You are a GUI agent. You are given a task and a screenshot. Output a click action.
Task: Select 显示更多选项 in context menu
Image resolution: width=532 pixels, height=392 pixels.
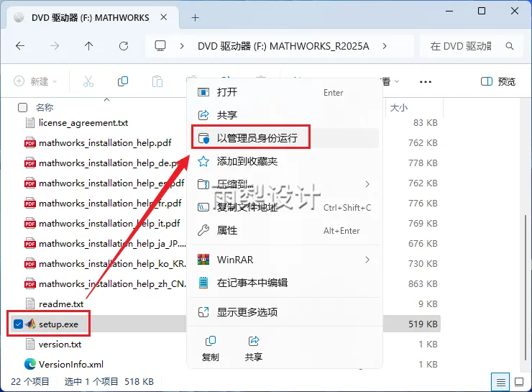point(284,312)
